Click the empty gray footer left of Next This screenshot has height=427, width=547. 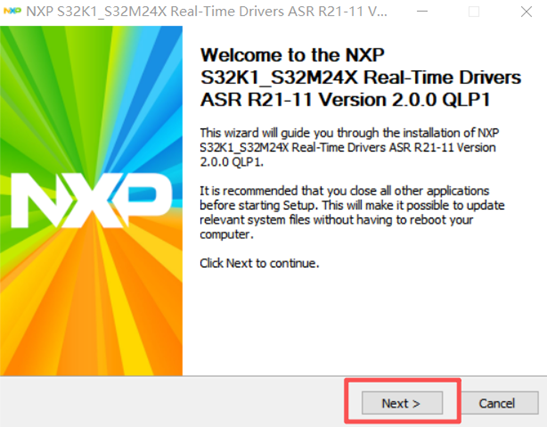(171, 402)
